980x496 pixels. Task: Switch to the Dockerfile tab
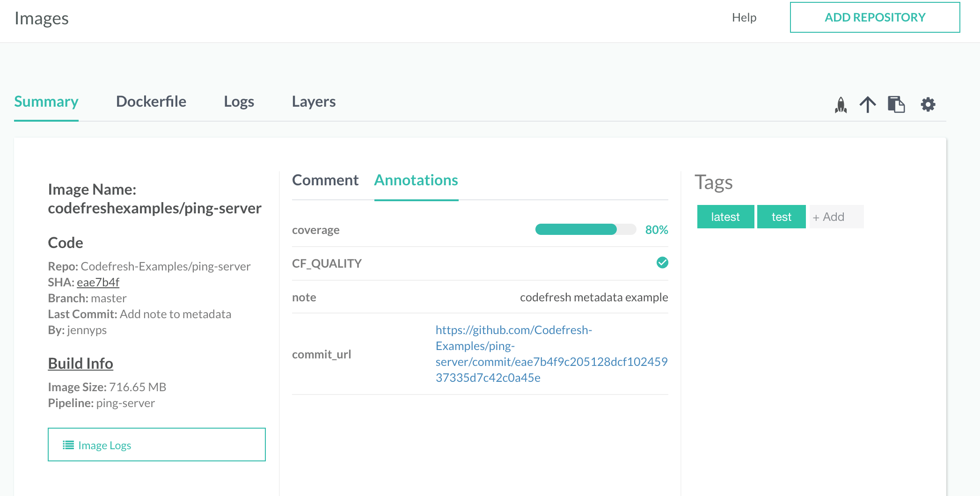[151, 102]
